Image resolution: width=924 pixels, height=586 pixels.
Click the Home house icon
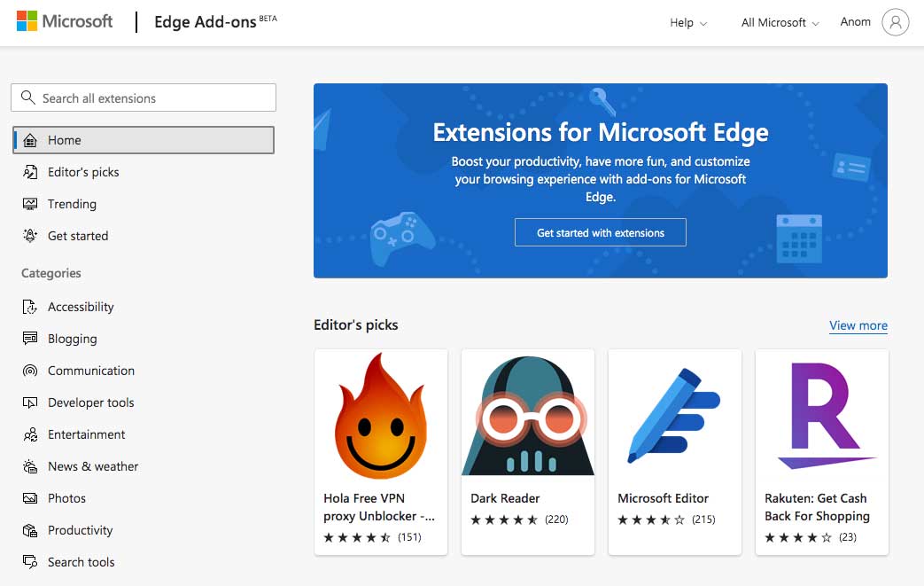coord(30,140)
